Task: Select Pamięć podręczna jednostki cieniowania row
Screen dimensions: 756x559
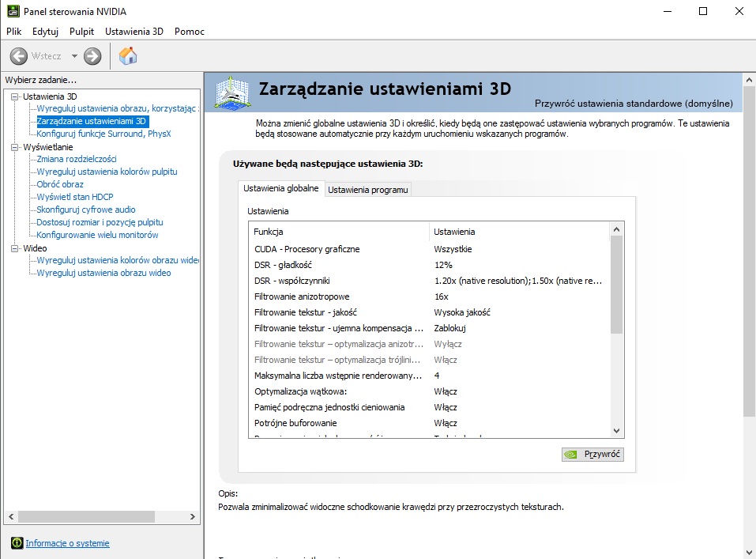Action: click(x=430, y=407)
